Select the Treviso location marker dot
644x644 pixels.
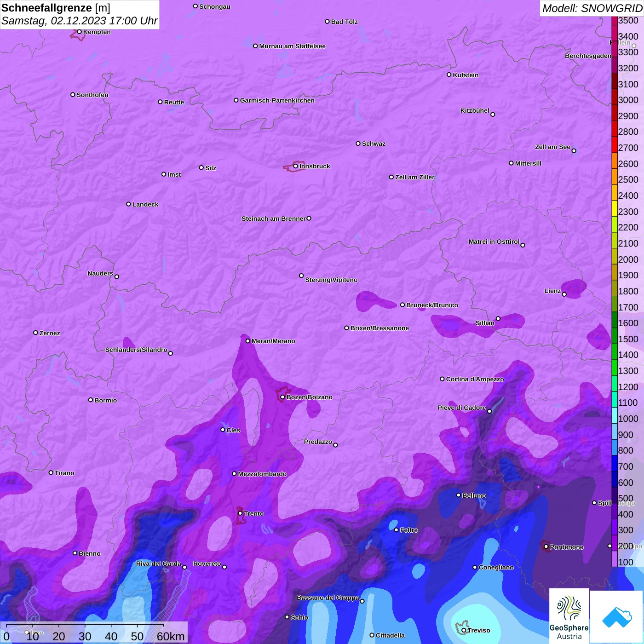(x=464, y=630)
